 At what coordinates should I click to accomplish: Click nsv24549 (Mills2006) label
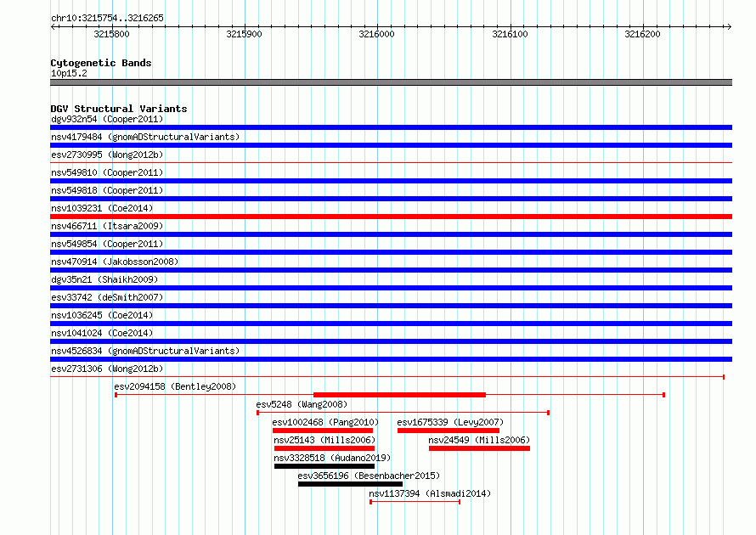click(479, 440)
